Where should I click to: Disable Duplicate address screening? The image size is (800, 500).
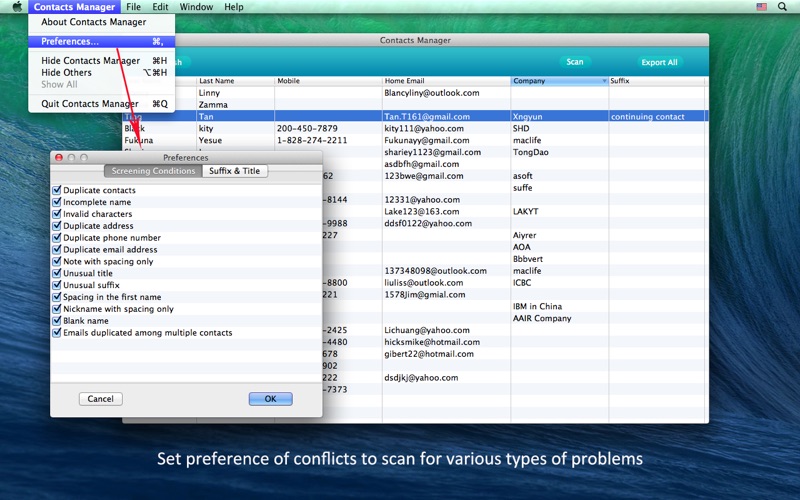point(57,226)
